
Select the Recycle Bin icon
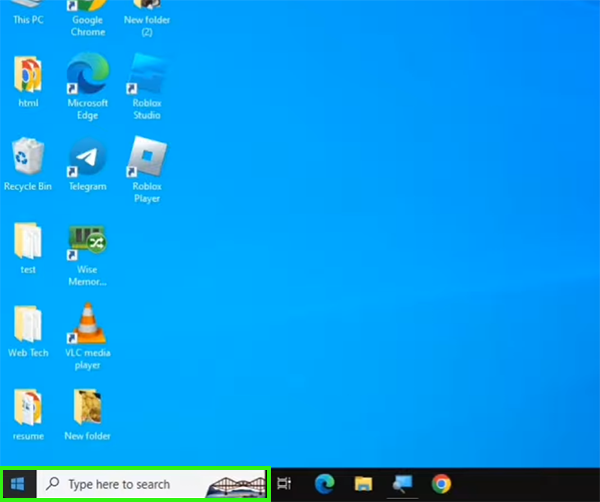click(28, 164)
